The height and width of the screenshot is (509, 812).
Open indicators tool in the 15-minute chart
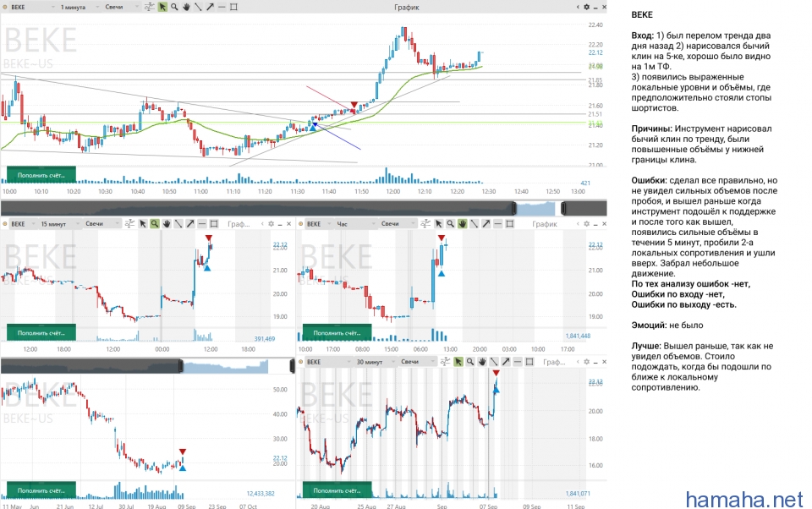129,224
